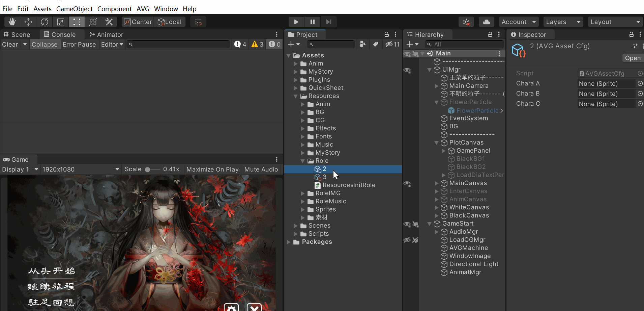Click the Clear button in Console
The height and width of the screenshot is (311, 644).
tap(10, 45)
